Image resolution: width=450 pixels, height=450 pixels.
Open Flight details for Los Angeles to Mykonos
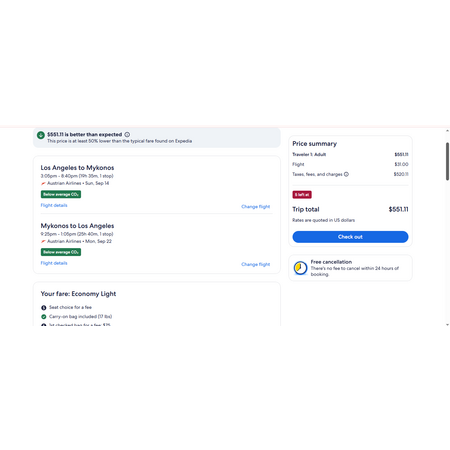(x=54, y=205)
